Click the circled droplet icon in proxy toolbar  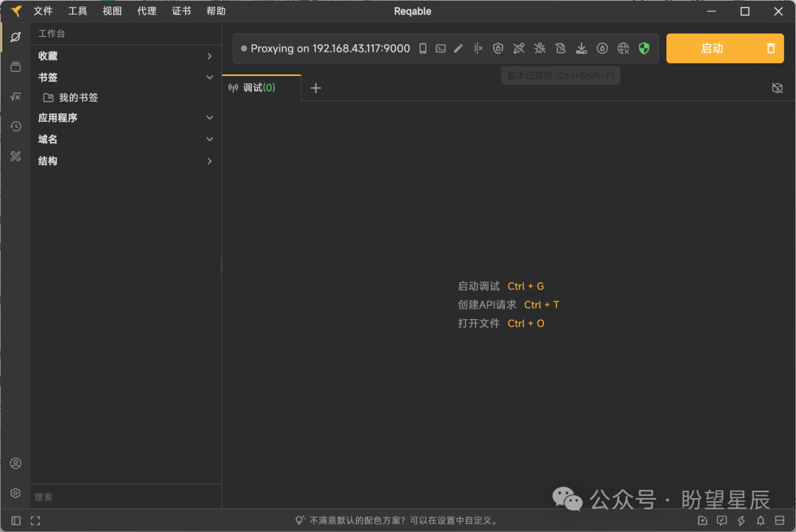602,48
